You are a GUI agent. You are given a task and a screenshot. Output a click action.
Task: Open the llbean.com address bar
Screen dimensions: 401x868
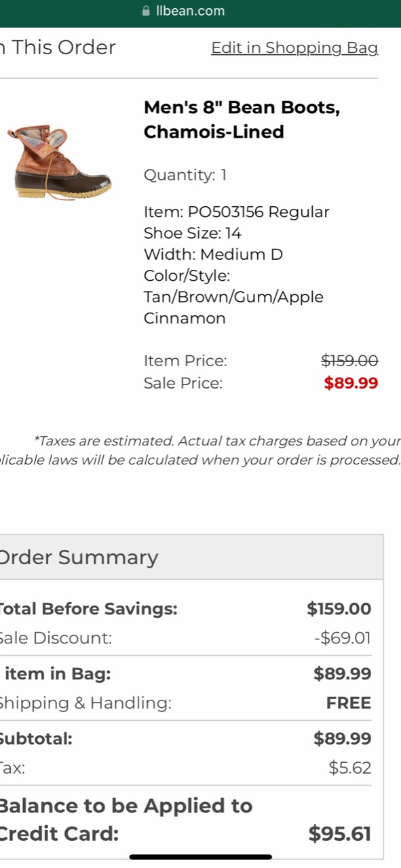(200, 12)
